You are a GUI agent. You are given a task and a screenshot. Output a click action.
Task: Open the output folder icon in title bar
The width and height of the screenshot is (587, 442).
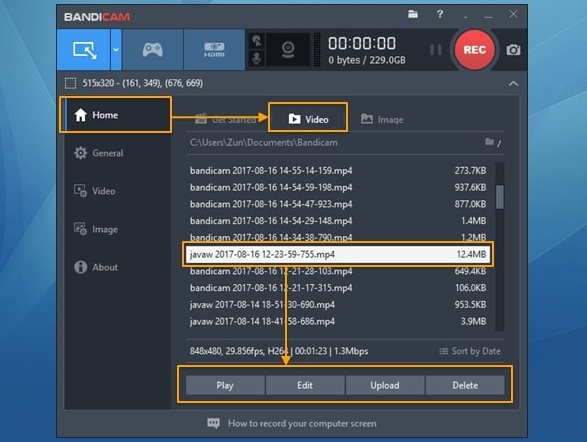(413, 15)
